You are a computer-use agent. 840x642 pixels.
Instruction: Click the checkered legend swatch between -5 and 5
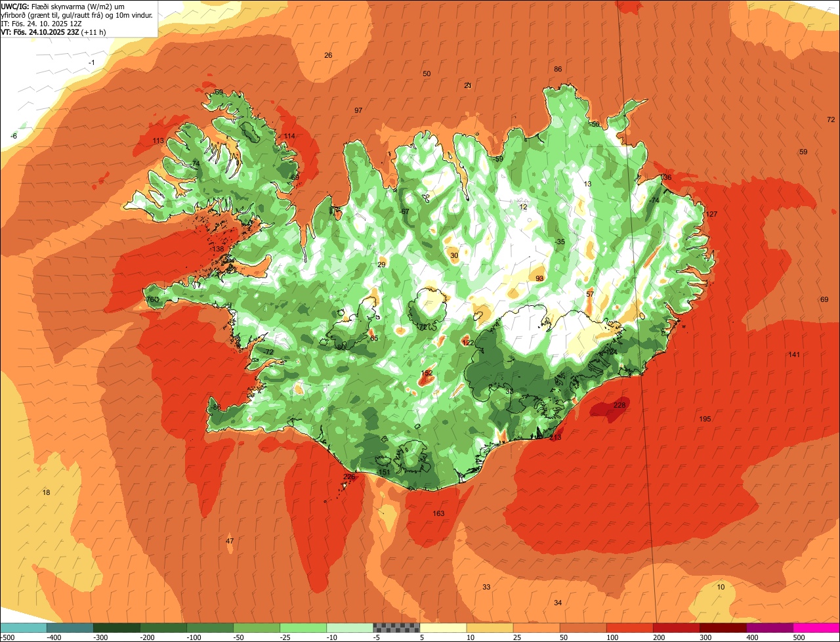point(396,628)
